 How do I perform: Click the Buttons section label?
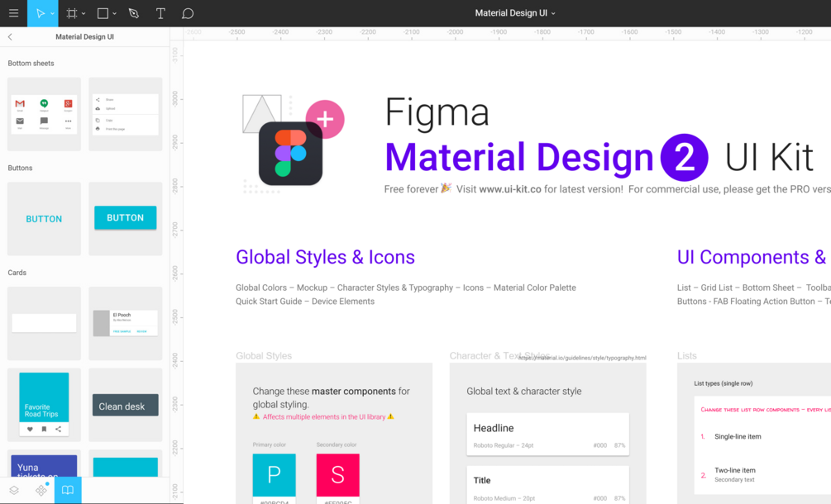coord(20,168)
